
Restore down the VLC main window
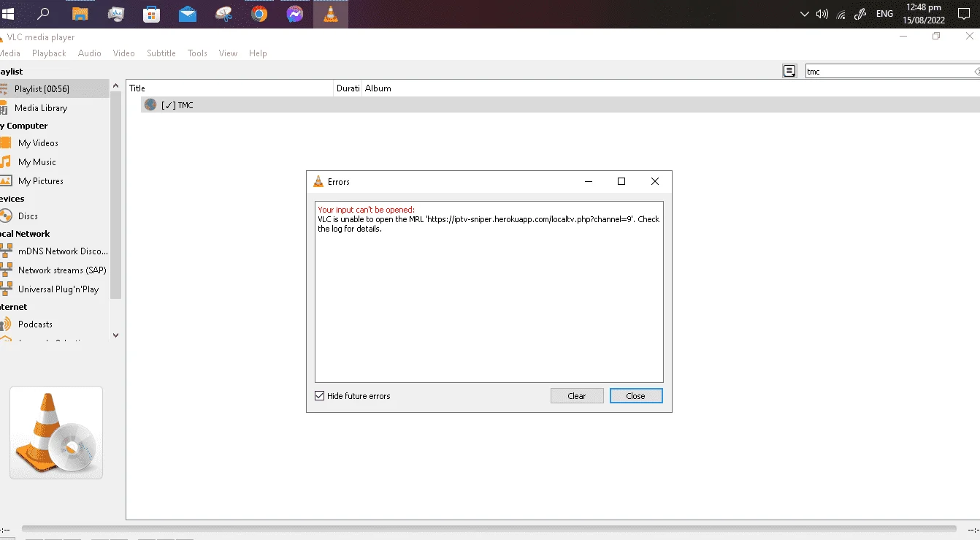pos(936,37)
